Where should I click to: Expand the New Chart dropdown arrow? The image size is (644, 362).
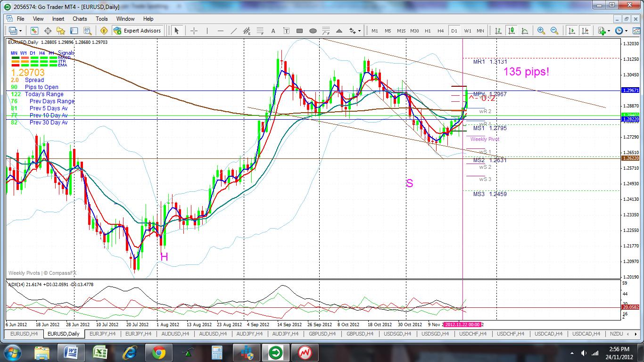pyautogui.click(x=21, y=31)
